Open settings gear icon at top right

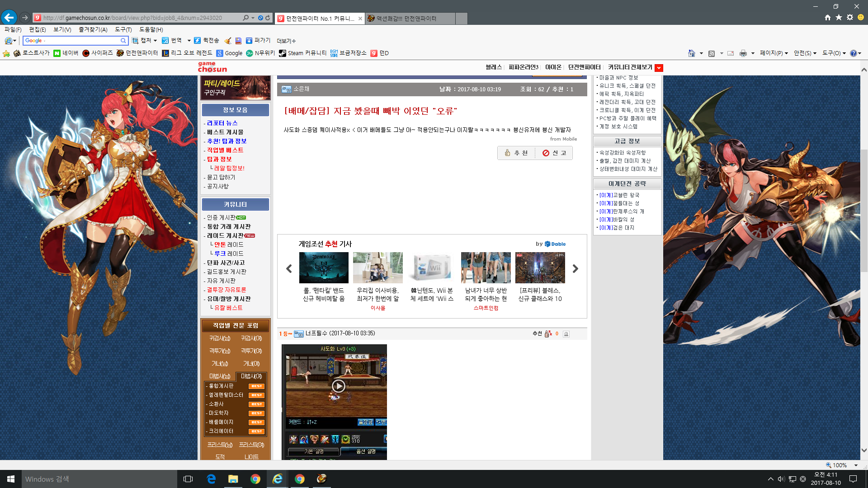tap(850, 18)
